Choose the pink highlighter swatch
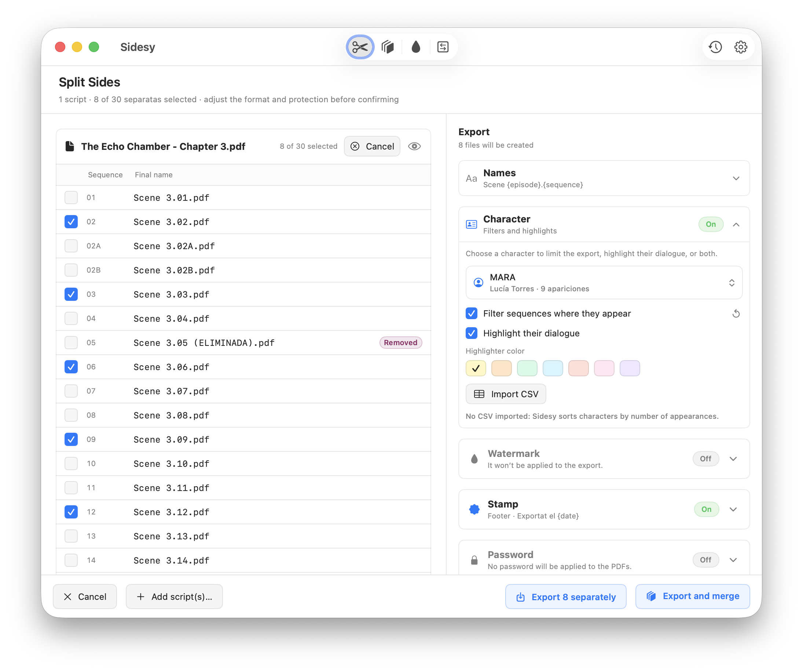 pyautogui.click(x=604, y=368)
